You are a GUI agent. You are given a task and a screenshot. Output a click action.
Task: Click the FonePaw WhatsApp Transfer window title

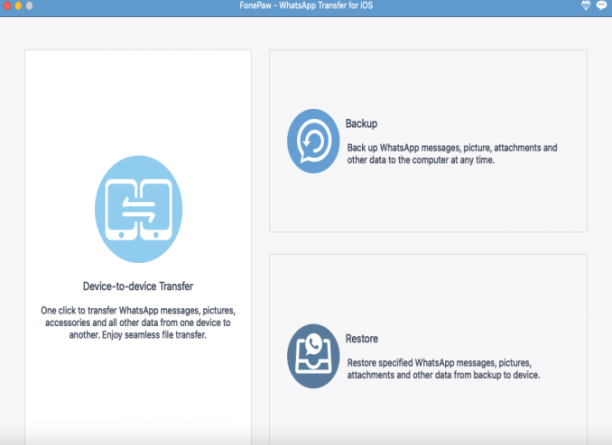coord(306,5)
